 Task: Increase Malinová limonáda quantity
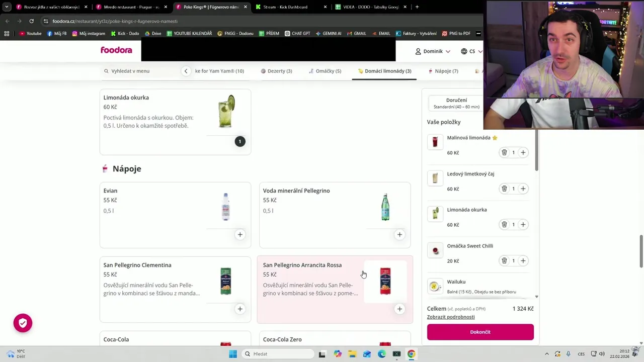point(523,152)
